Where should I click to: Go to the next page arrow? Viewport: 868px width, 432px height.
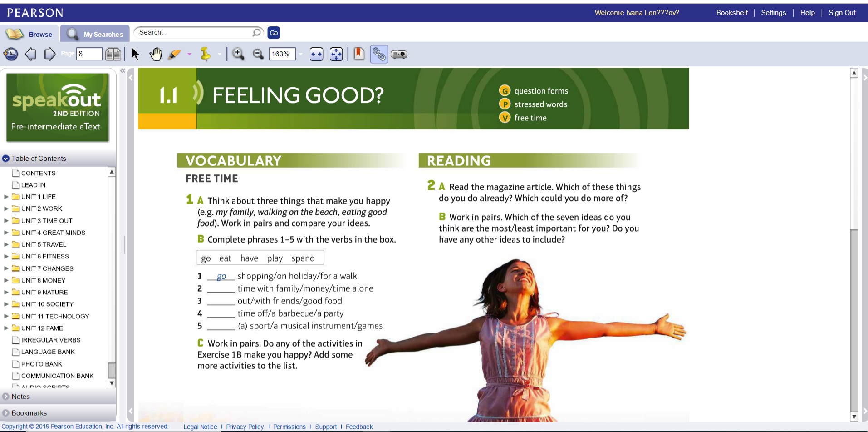(x=49, y=55)
